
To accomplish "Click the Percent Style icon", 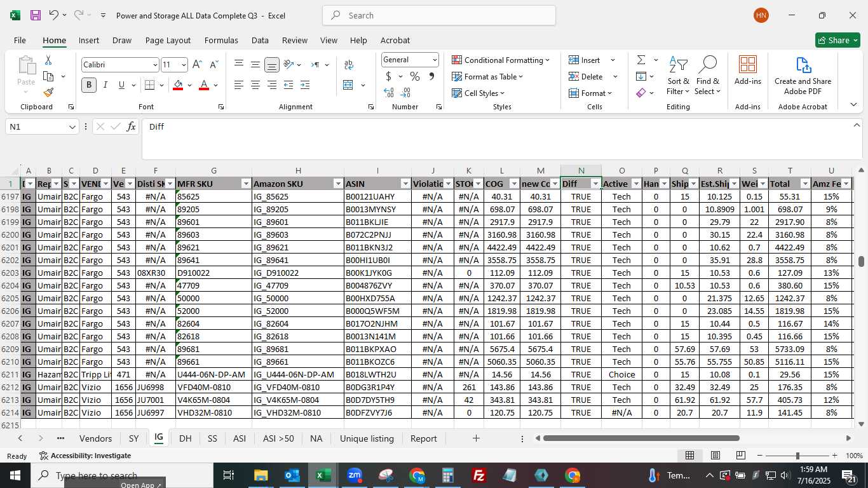I will coord(415,77).
